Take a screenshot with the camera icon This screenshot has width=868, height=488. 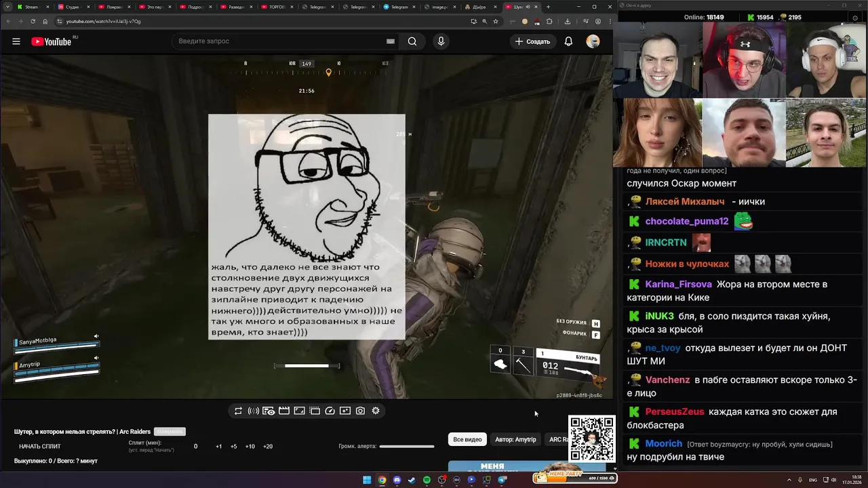tap(360, 411)
